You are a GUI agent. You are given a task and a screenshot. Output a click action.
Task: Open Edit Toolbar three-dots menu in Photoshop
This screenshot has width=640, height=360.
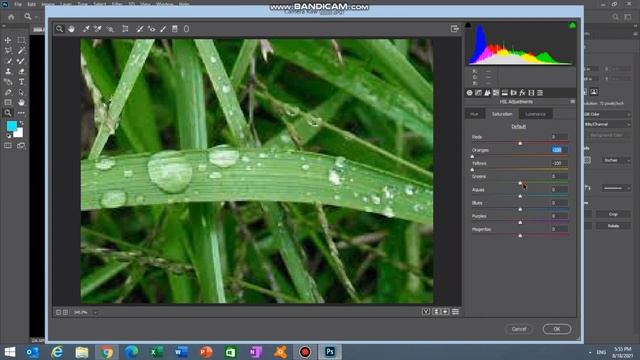(x=21, y=113)
